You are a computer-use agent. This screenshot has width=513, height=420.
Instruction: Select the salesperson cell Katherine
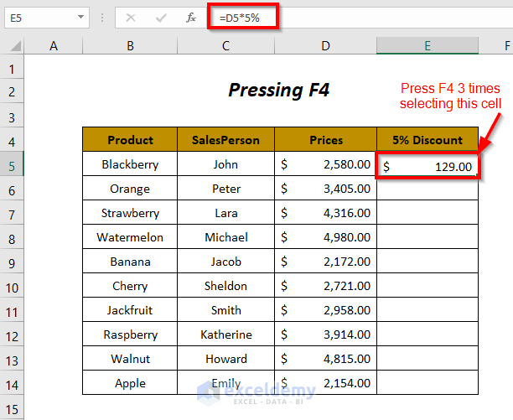click(x=225, y=334)
